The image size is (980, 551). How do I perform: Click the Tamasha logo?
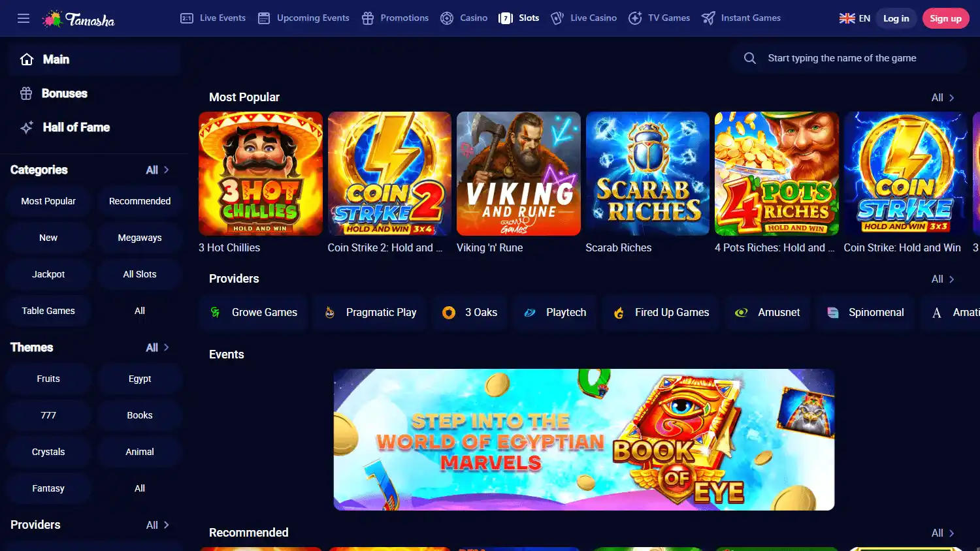pos(78,19)
